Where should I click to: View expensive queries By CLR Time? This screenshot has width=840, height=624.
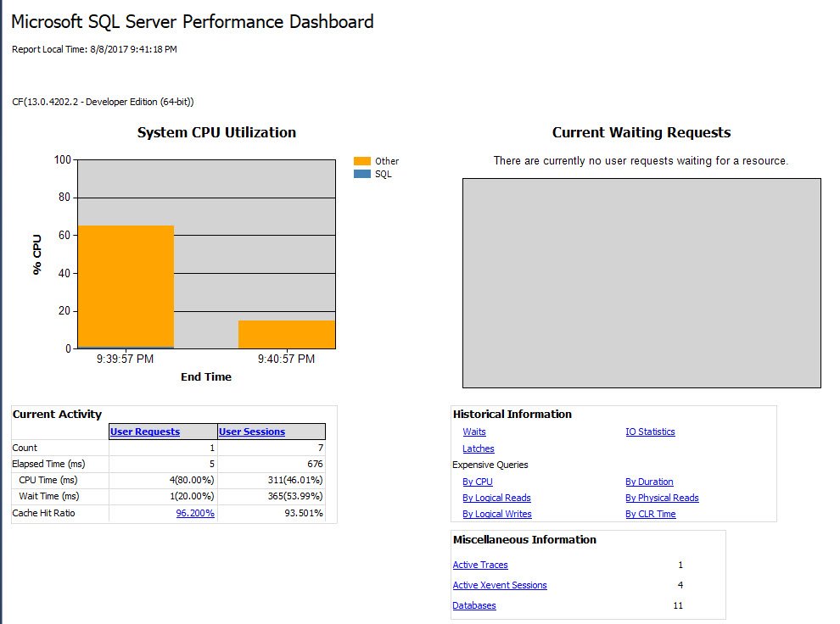click(650, 514)
